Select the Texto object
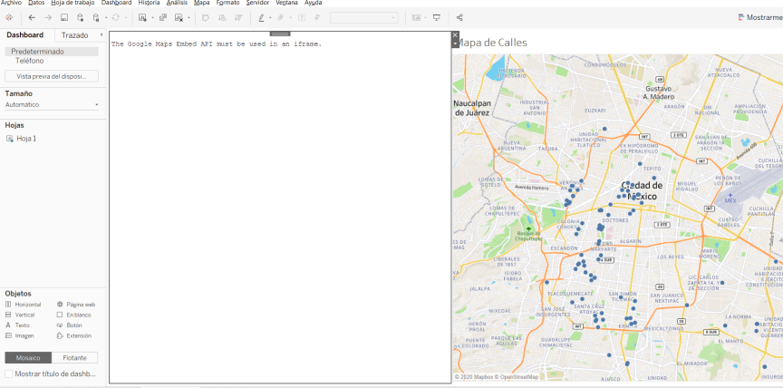The width and height of the screenshot is (783, 388). point(17,325)
